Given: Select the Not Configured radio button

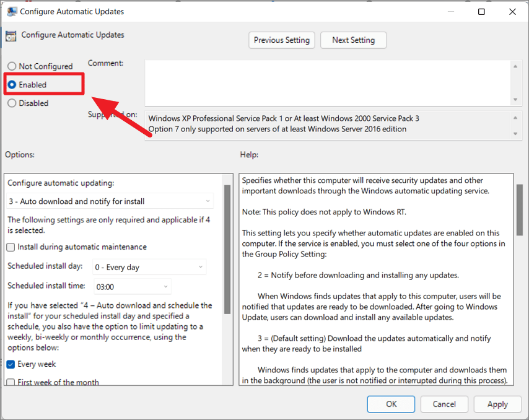Looking at the screenshot, I should (12, 66).
